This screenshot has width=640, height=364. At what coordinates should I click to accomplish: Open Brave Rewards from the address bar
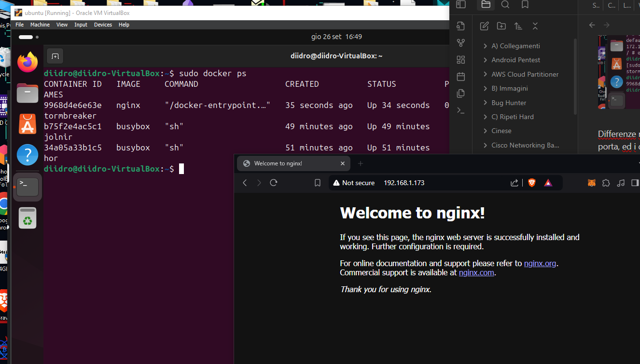point(548,183)
